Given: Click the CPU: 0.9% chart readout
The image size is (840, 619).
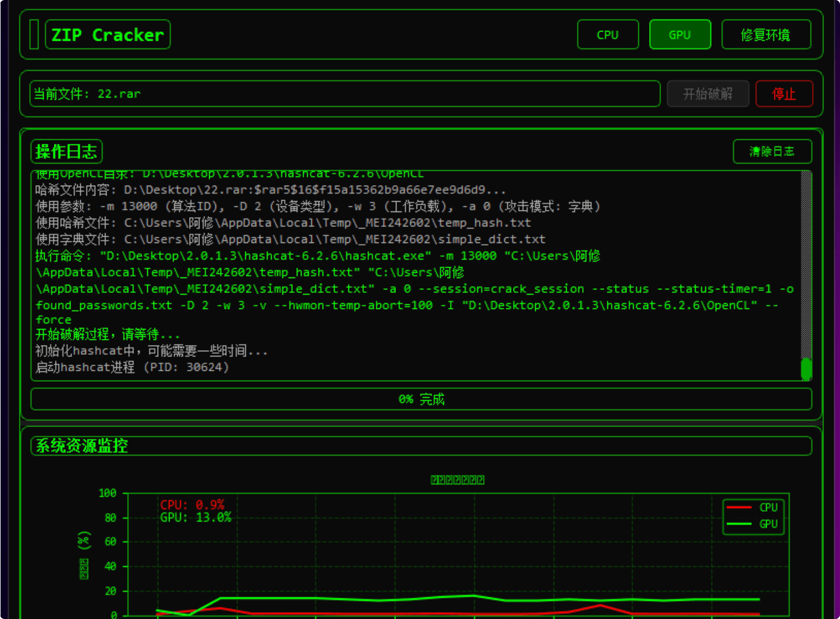Looking at the screenshot, I should pyautogui.click(x=192, y=505).
